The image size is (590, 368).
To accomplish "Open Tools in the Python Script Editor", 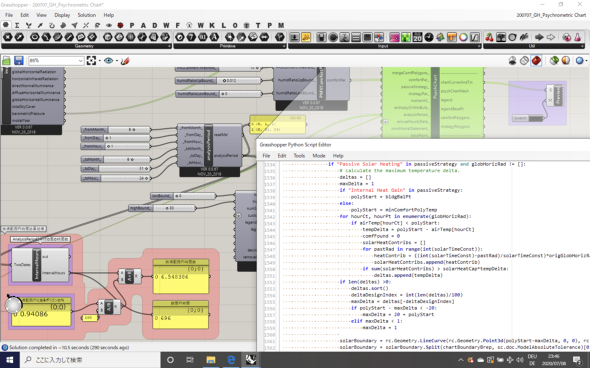I will 299,155.
